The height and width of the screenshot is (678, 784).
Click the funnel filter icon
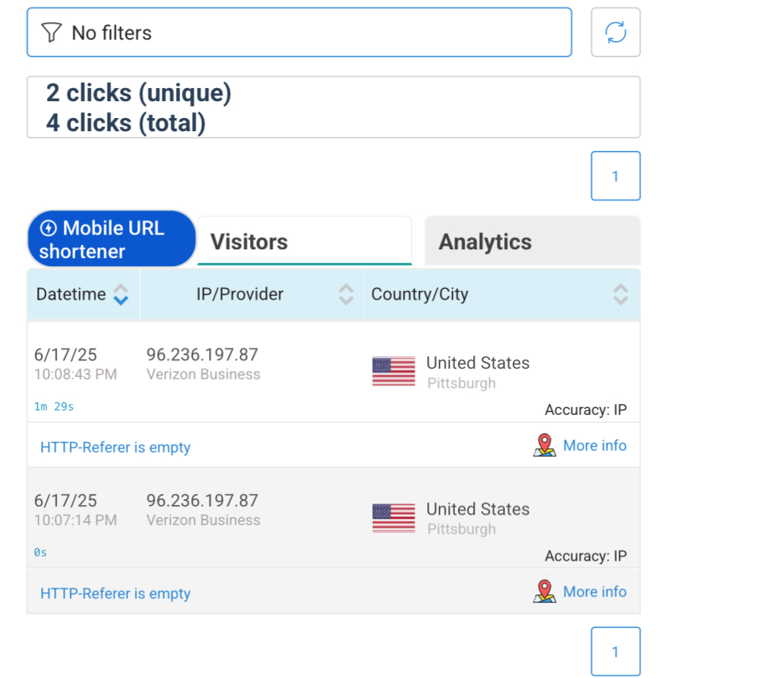[51, 32]
